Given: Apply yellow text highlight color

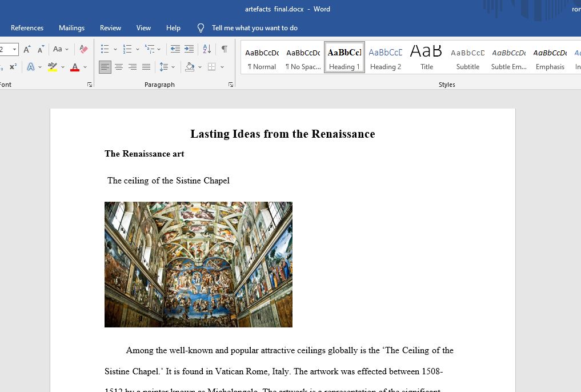Looking at the screenshot, I should pyautogui.click(x=53, y=67).
